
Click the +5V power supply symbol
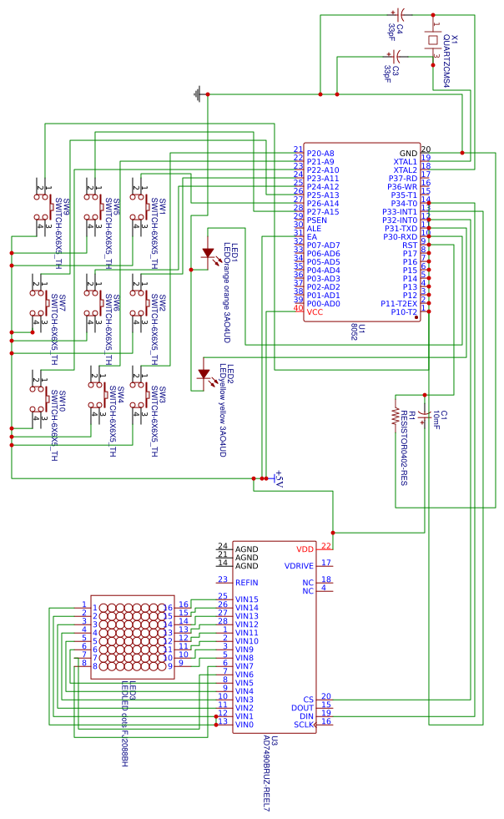pyautogui.click(x=277, y=478)
